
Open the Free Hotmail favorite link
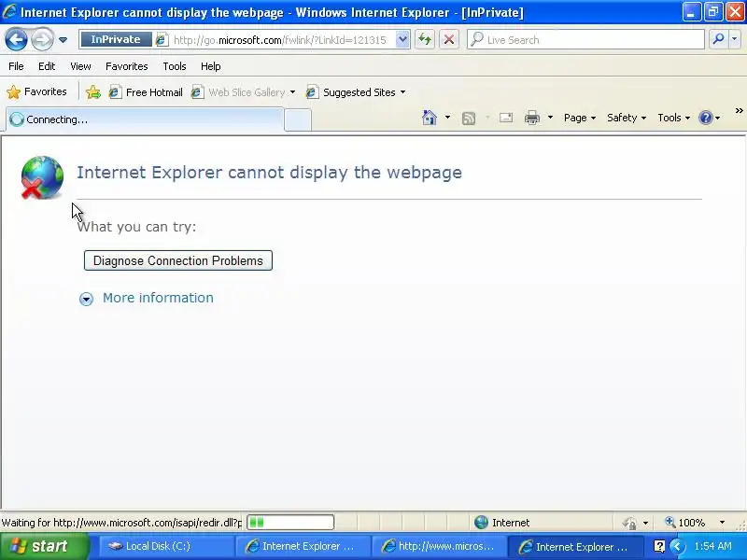tap(146, 92)
